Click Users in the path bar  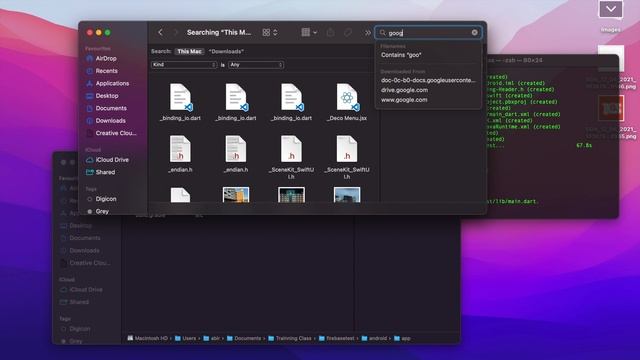click(x=186, y=338)
